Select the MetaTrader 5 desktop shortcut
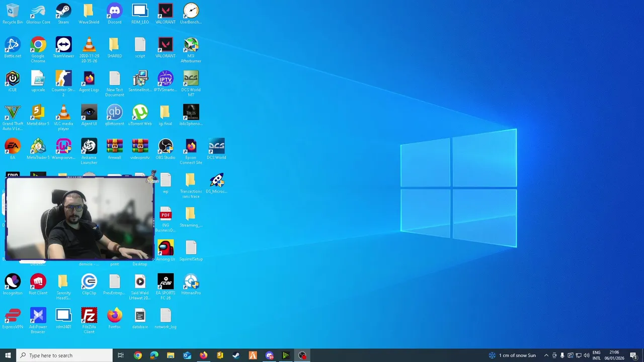The height and width of the screenshot is (362, 644). (38, 149)
